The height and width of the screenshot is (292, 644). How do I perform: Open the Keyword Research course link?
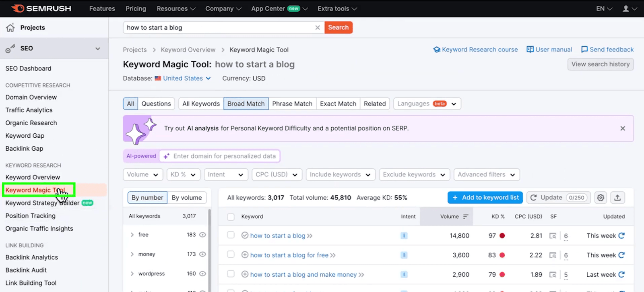pos(475,50)
